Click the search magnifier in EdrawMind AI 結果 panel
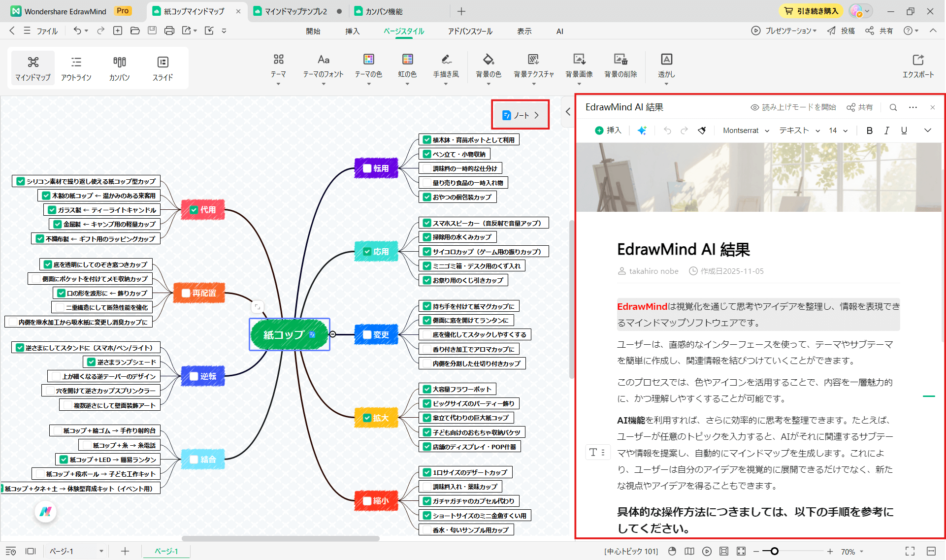 893,107
